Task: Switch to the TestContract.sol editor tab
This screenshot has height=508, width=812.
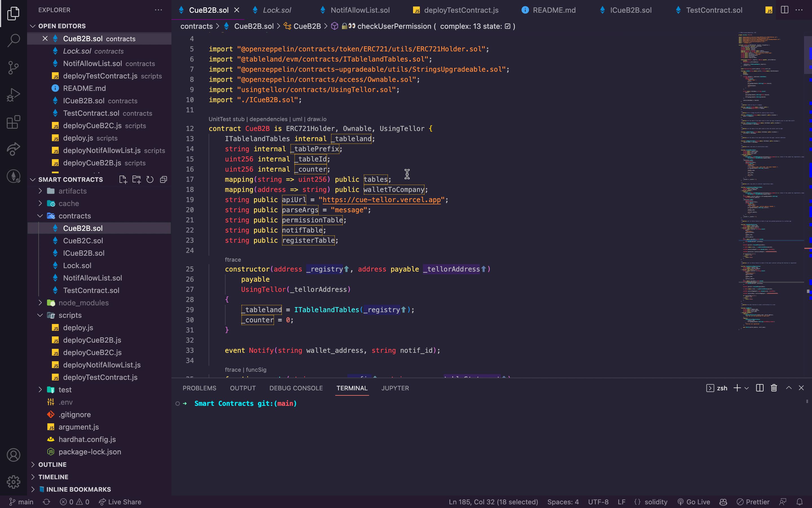Action: coord(714,10)
